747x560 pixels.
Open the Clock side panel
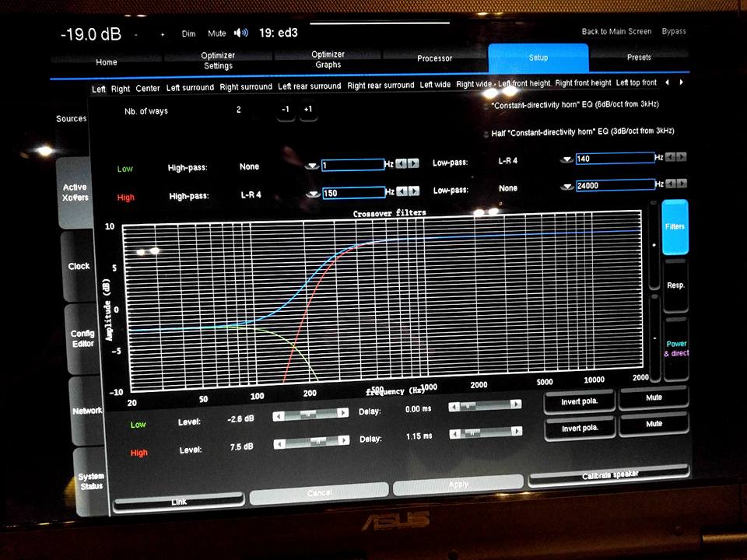(78, 266)
